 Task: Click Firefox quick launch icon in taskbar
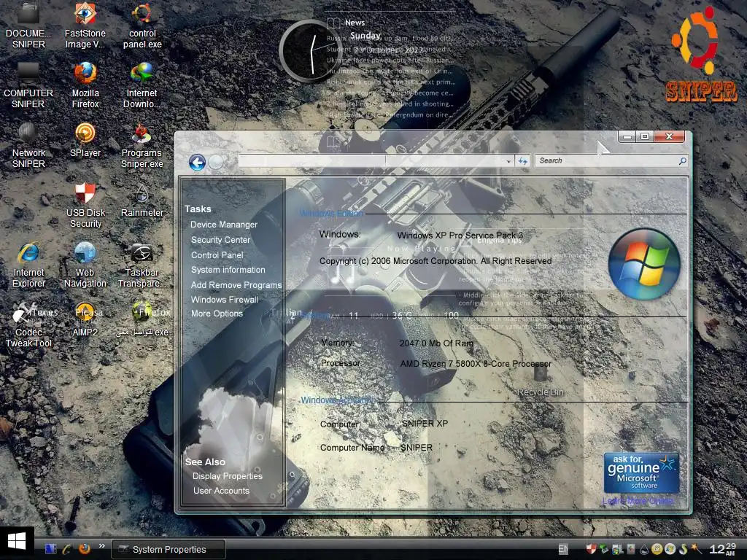point(85,548)
